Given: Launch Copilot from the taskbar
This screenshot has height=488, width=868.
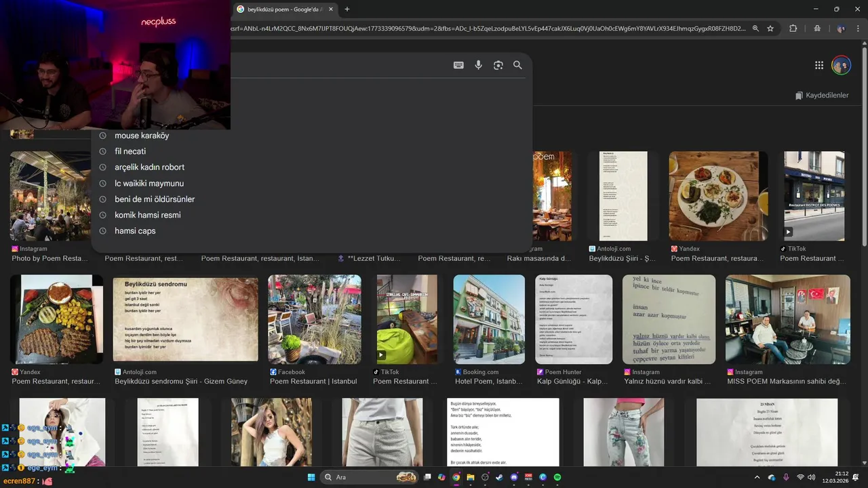Looking at the screenshot, I should pyautogui.click(x=441, y=477).
